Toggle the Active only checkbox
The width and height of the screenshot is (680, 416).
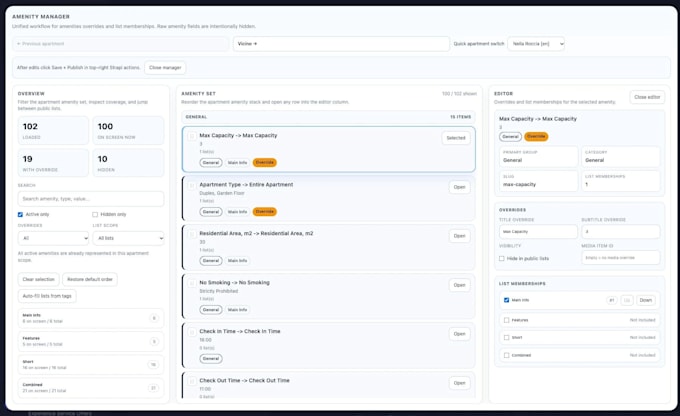pos(20,214)
